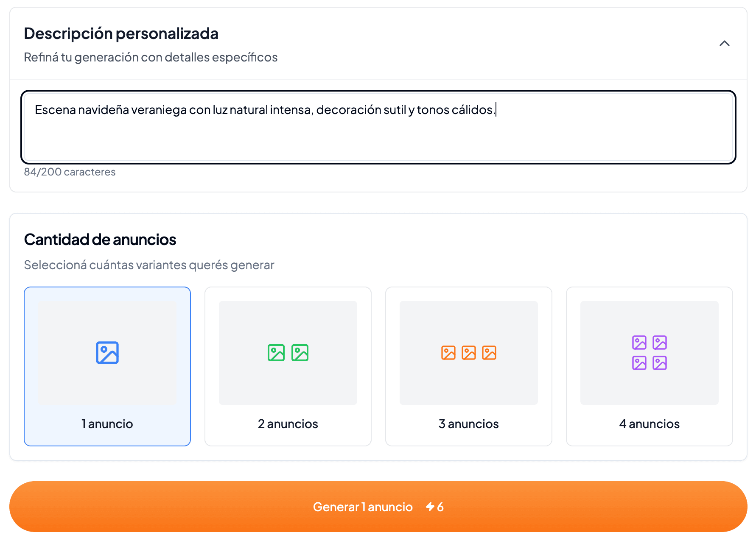
Task: Click the purple four-image icon grid
Action: coord(649,353)
